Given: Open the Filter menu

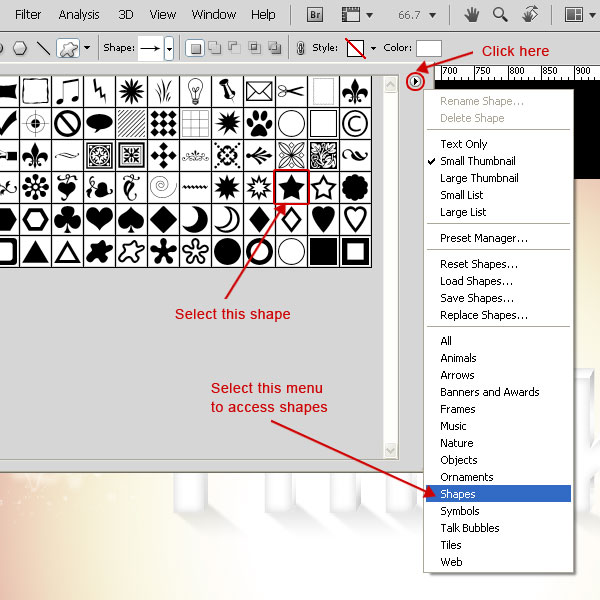Looking at the screenshot, I should (x=28, y=15).
